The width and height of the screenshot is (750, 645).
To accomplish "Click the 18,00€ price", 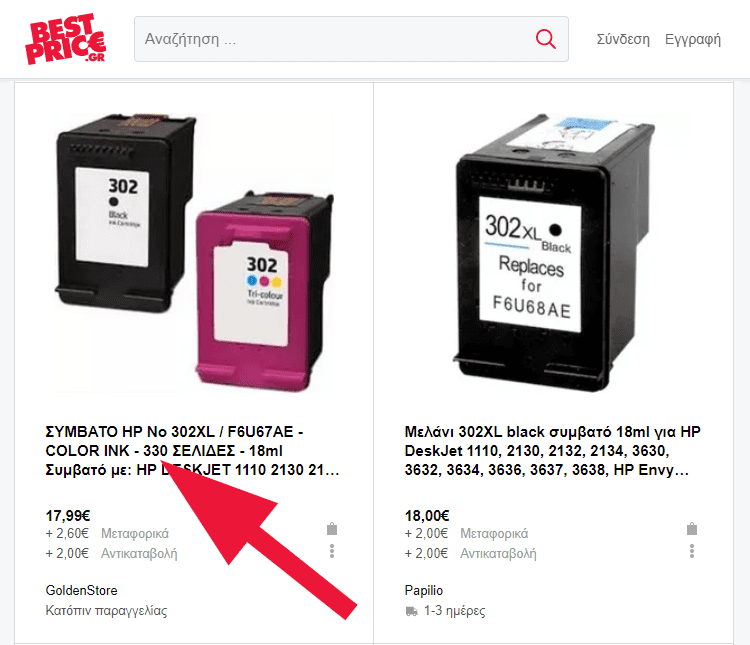I will pos(427,516).
